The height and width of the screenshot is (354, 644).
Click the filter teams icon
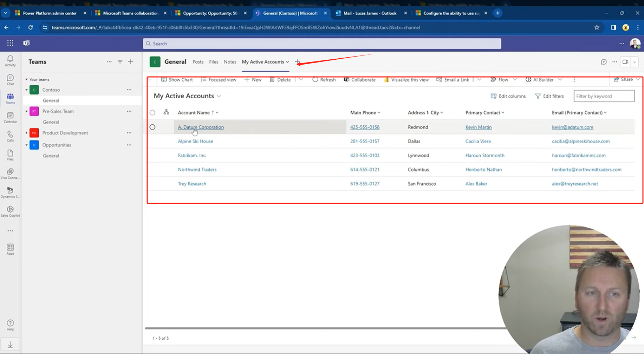pyautogui.click(x=120, y=62)
